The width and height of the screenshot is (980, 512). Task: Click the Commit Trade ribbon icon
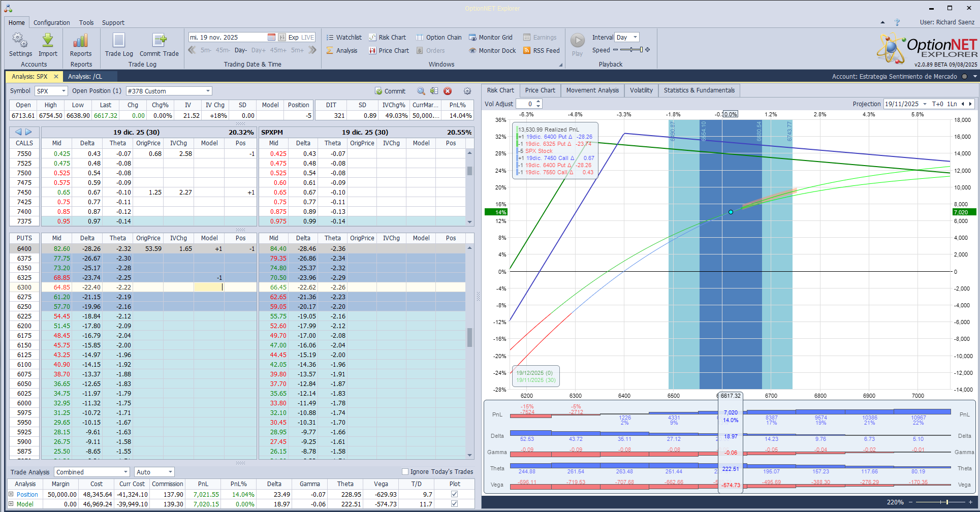[159, 45]
